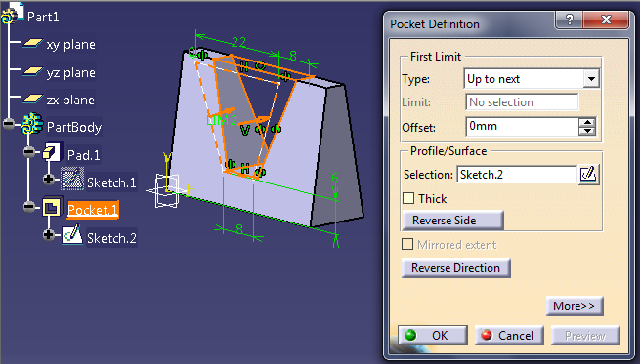Screen dimensions: 640x364
Task: Click the dialog help question mark button
Action: (x=570, y=20)
